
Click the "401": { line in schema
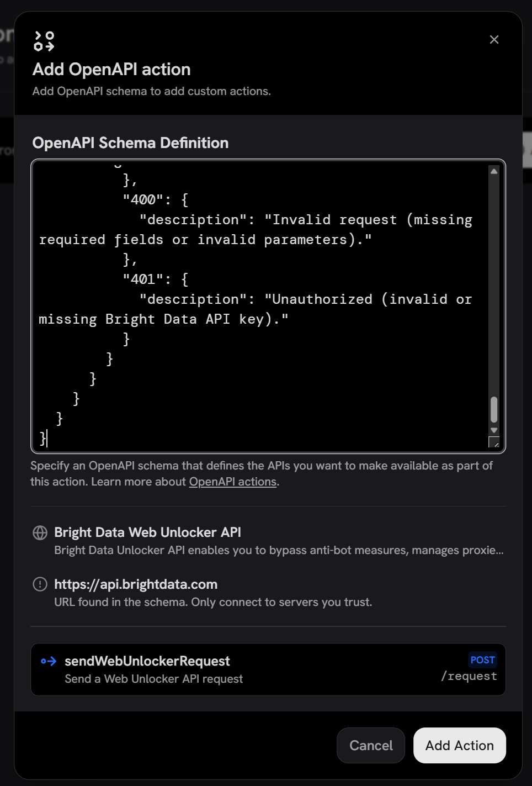(155, 279)
